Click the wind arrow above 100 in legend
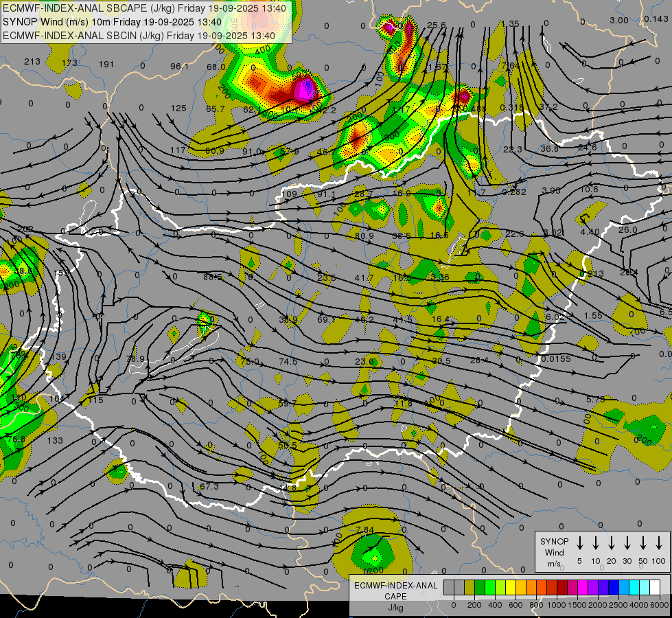Screen dimensions: 672x618 pos(659,543)
